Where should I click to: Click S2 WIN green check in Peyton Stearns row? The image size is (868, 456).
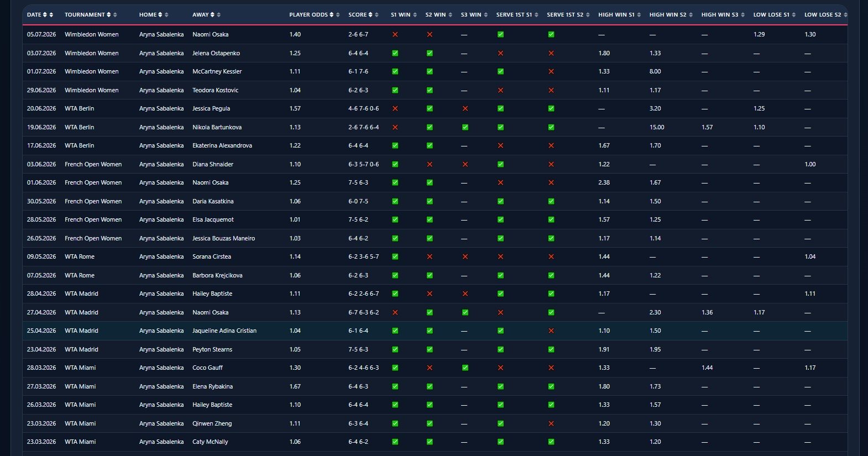430,349
